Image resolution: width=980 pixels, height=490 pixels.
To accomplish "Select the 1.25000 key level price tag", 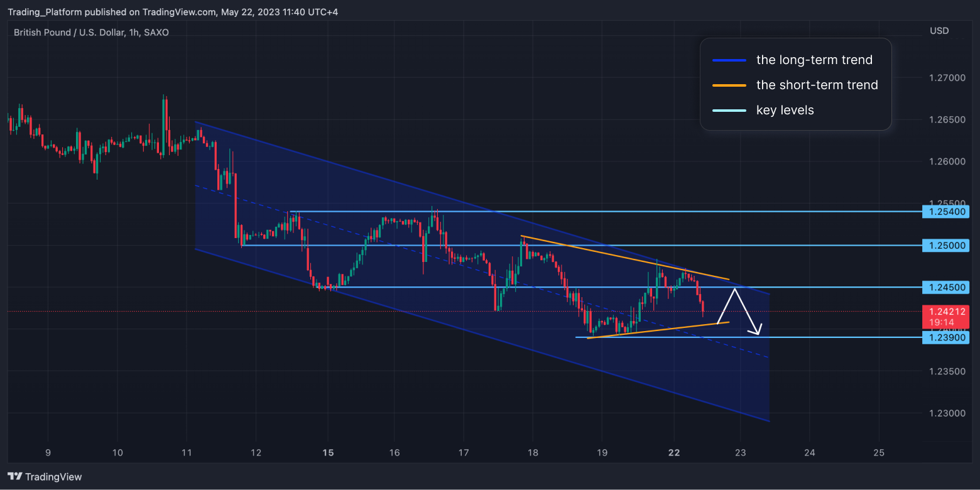I will point(945,245).
